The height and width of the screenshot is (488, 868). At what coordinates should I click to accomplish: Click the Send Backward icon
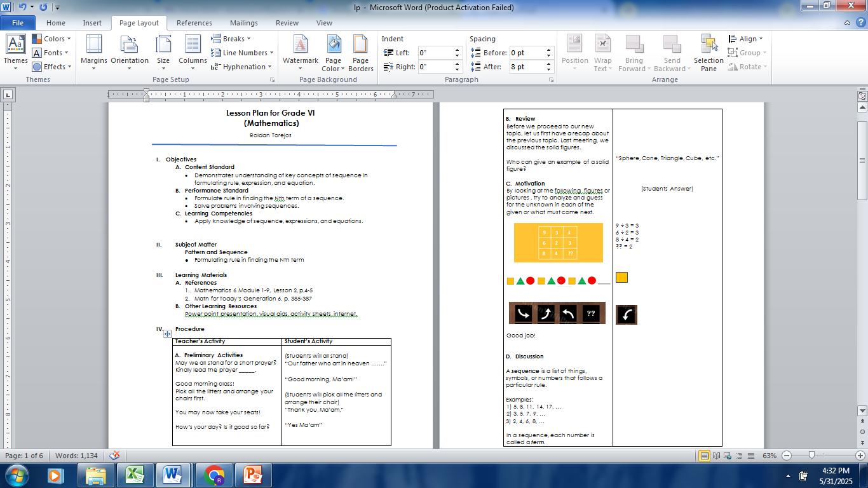[672, 44]
